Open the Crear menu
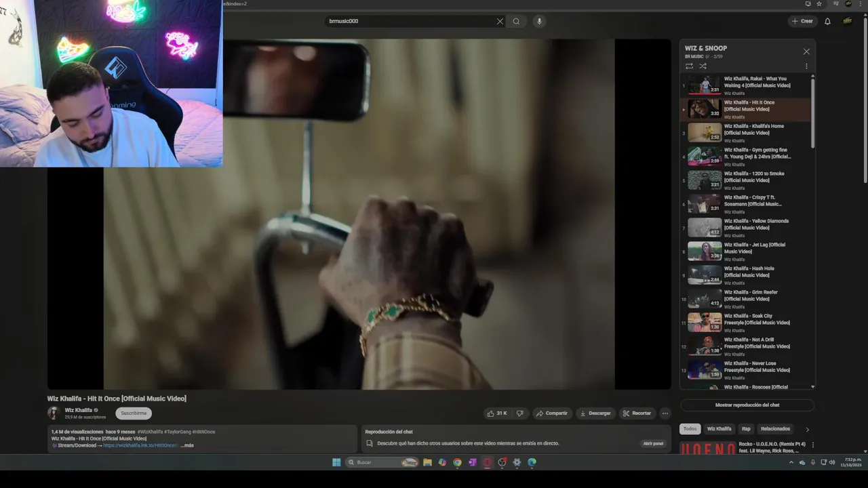The image size is (868, 488). point(802,21)
